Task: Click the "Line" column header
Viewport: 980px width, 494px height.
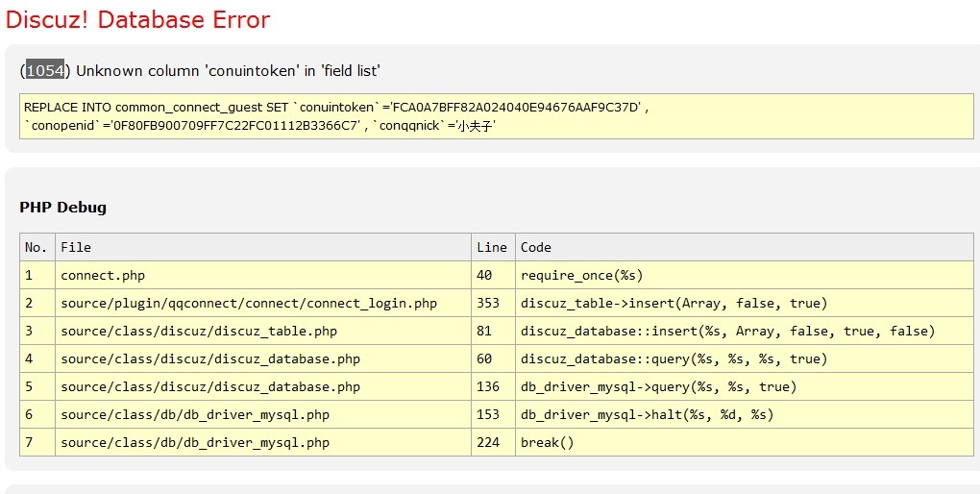Action: (x=491, y=247)
